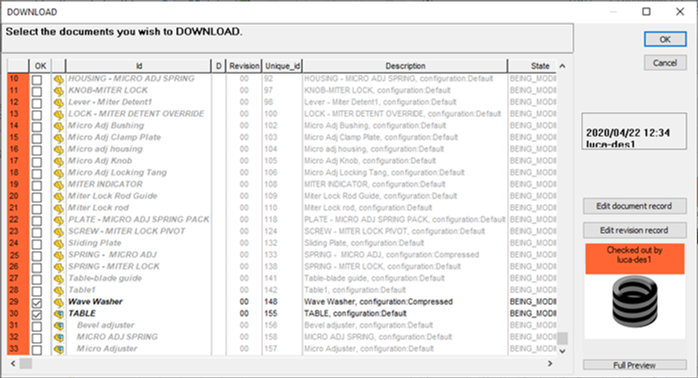The image size is (698, 378).
Task: Click the D column header
Action: (x=219, y=66)
